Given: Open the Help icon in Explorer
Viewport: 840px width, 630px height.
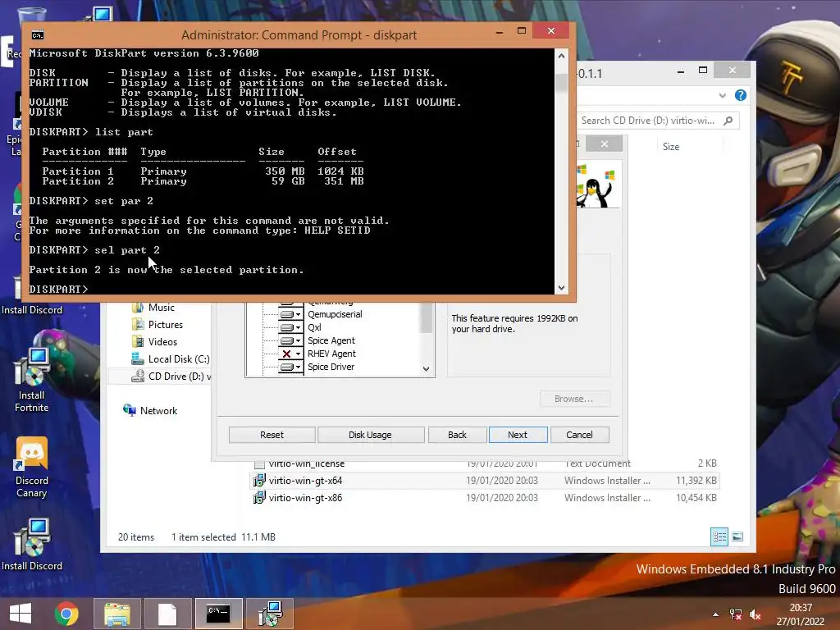Looking at the screenshot, I should [741, 95].
